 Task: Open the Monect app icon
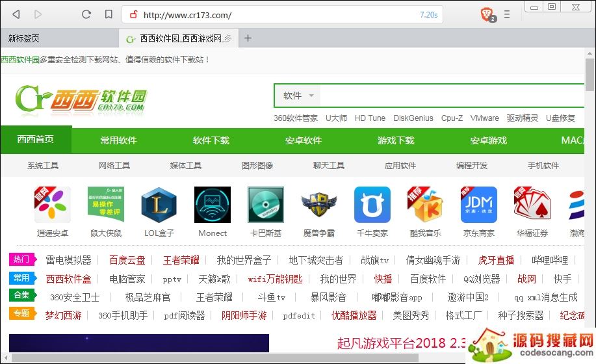[213, 205]
